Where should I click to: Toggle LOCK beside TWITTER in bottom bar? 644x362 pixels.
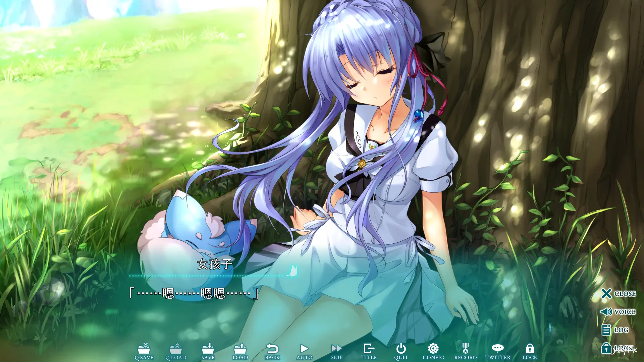coord(530,352)
